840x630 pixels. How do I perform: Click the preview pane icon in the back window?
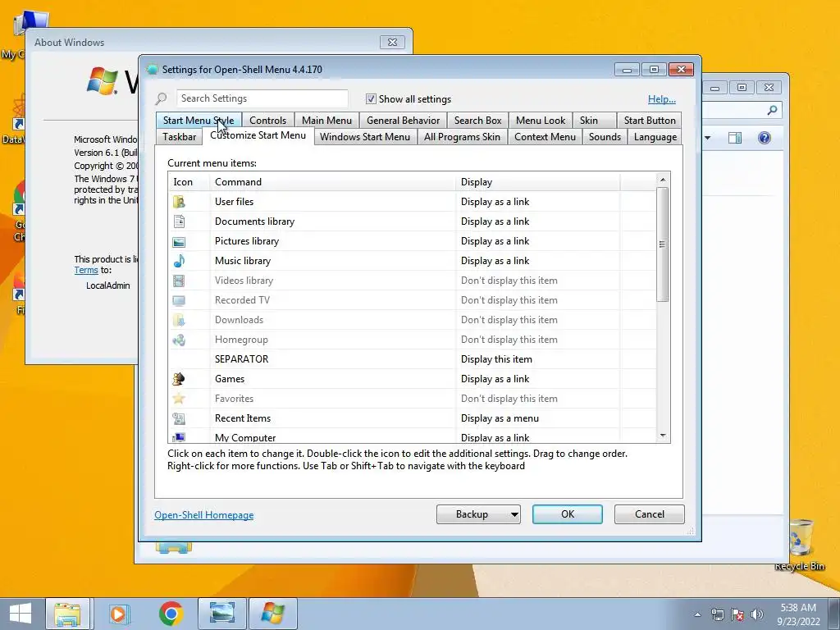735,138
